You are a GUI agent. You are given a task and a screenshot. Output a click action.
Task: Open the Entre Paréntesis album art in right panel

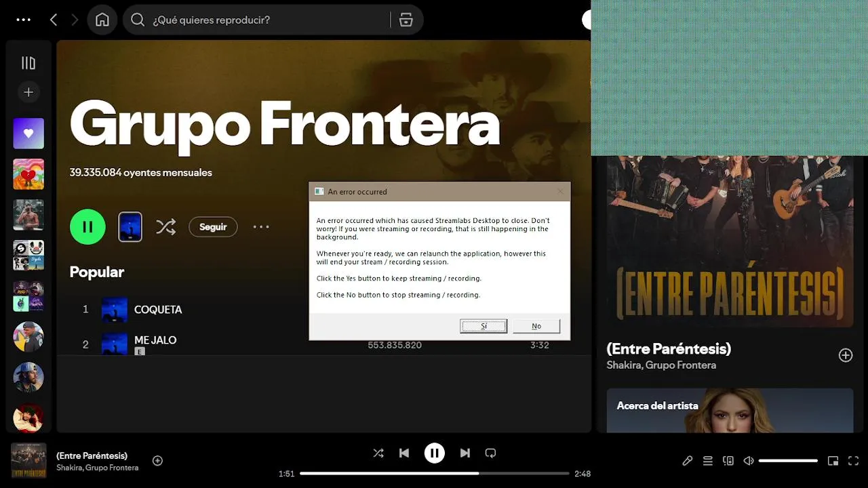click(x=730, y=241)
